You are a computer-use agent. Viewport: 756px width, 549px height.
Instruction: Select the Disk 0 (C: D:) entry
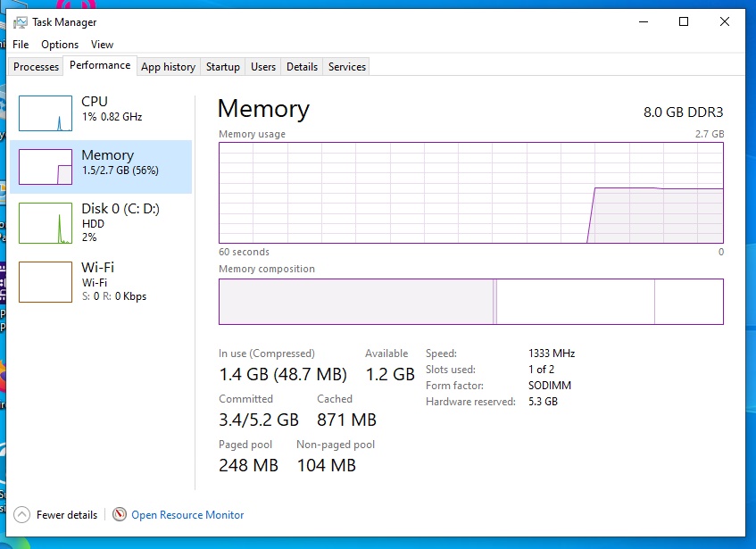[x=101, y=223]
